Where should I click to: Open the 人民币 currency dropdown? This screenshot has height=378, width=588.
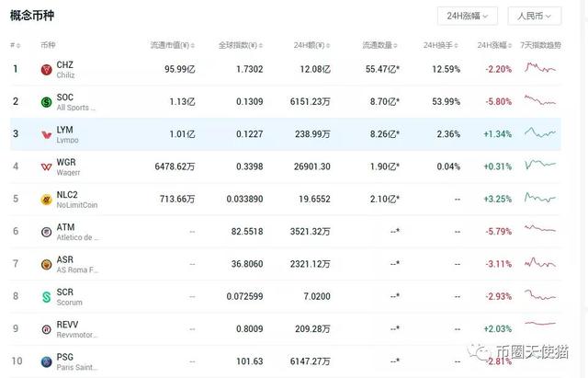[535, 16]
